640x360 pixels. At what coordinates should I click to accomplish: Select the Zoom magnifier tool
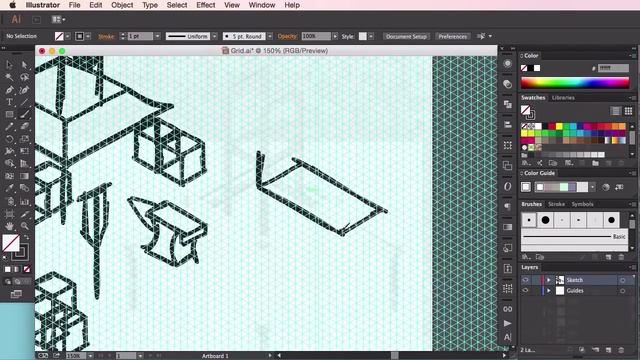pyautogui.click(x=24, y=226)
